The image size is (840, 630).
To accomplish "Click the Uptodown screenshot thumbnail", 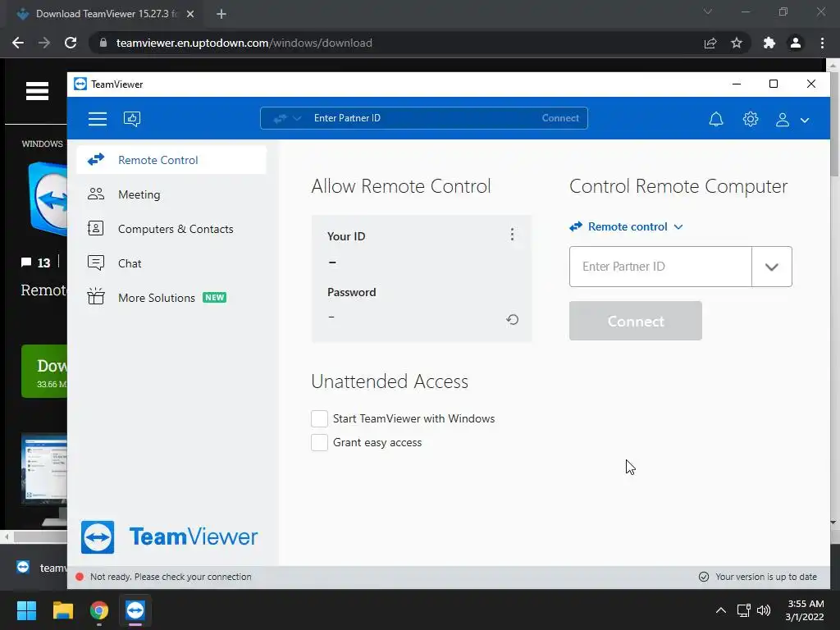I will 44,469.
